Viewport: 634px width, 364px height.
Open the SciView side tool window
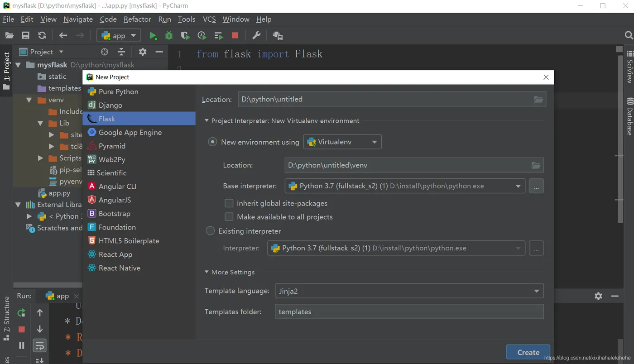[629, 66]
